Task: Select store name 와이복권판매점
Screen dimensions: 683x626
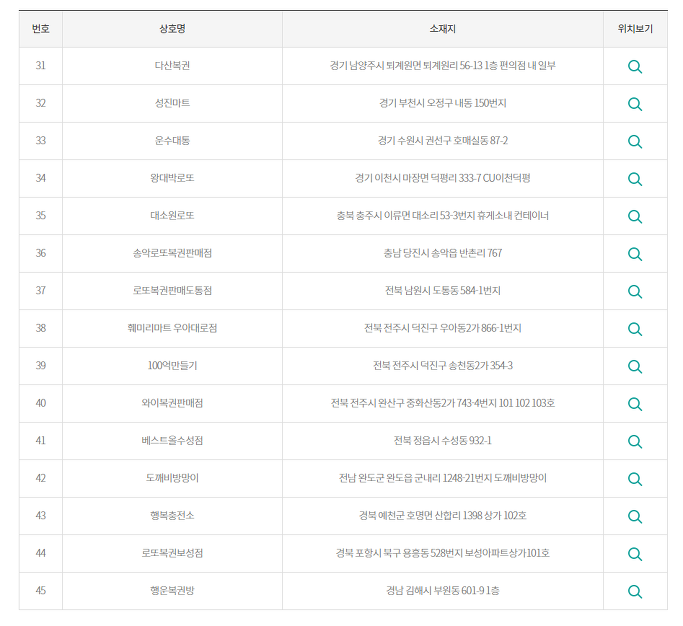Action: (172, 403)
